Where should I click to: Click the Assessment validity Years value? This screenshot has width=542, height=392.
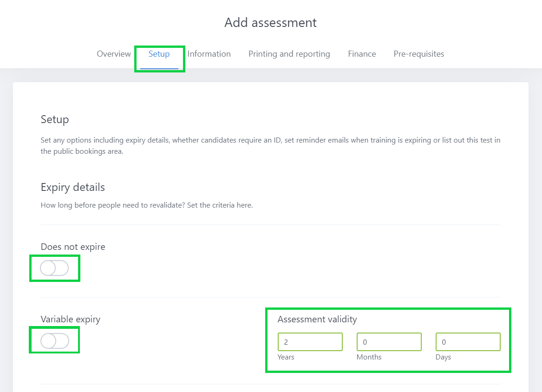[x=310, y=341]
